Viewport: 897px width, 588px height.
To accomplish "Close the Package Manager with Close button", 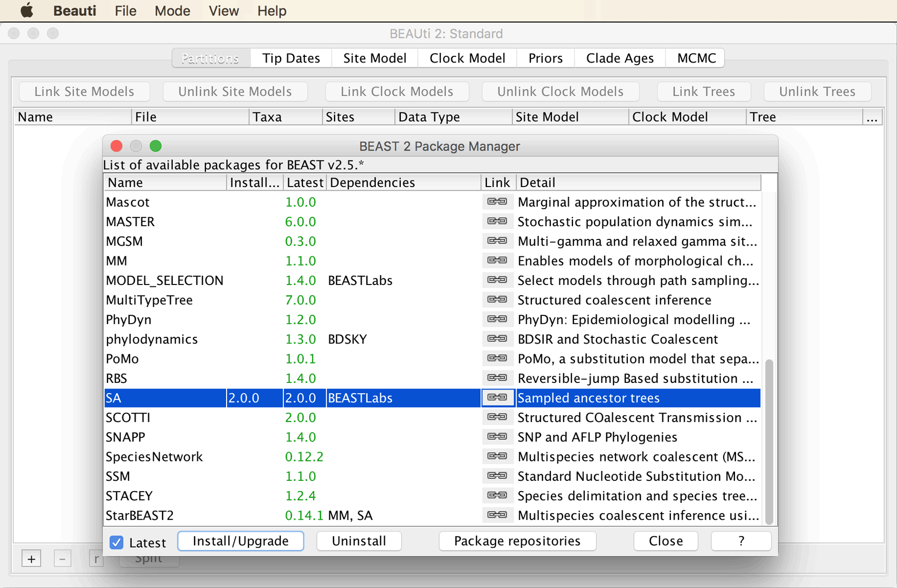I will [x=666, y=541].
